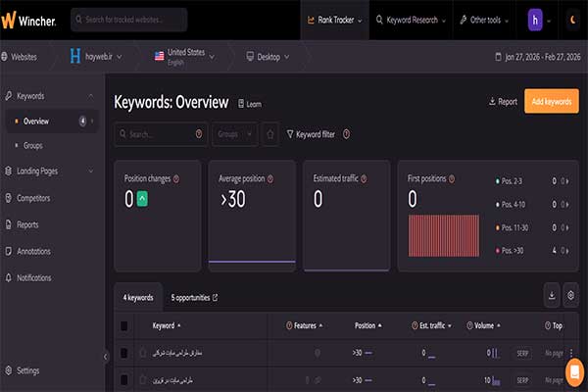This screenshot has height=392, width=588.
Task: Download the keywords table export icon
Action: point(552,296)
